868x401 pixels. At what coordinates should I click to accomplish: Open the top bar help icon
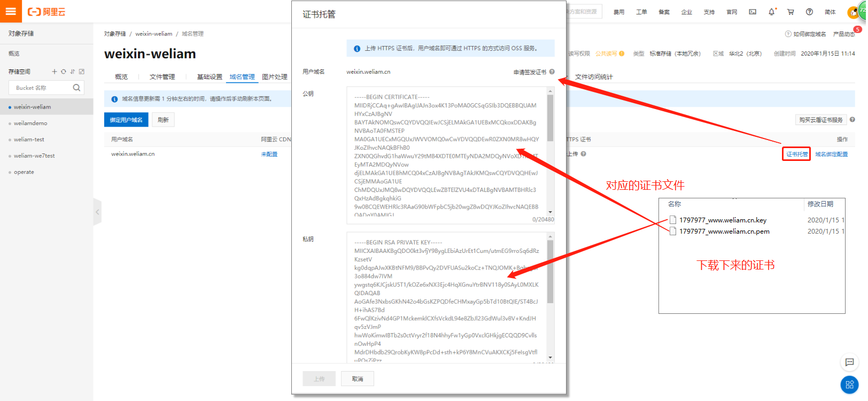tap(809, 12)
